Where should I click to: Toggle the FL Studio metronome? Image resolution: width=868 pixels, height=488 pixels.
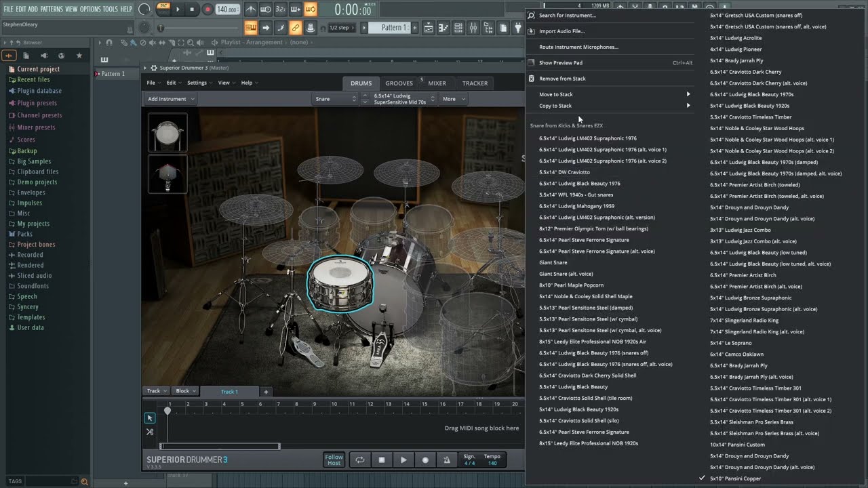251,9
